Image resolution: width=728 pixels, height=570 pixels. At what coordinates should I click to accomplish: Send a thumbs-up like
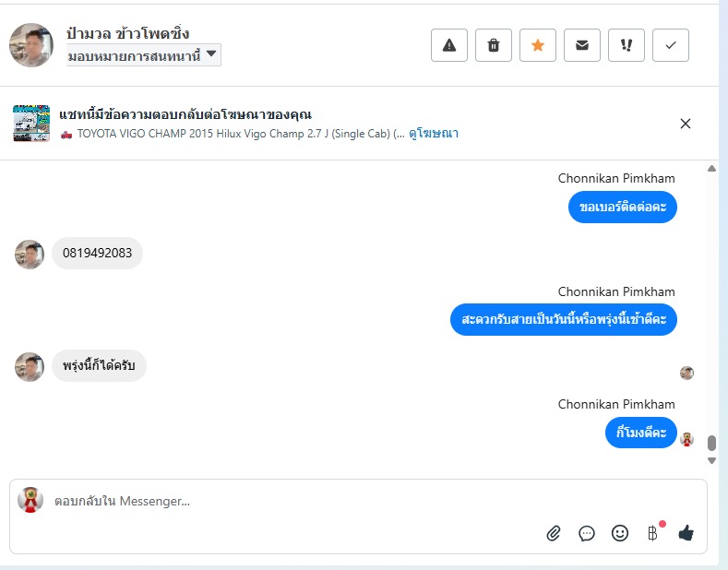686,533
